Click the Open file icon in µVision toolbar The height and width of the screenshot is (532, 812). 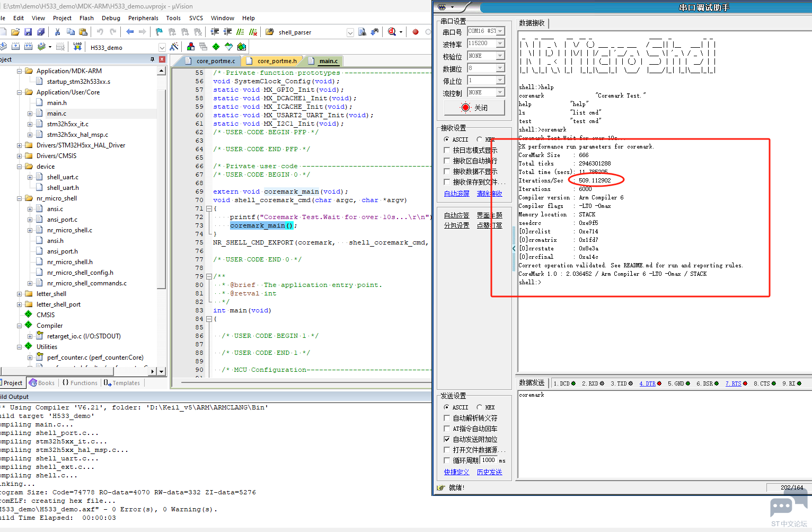15,32
